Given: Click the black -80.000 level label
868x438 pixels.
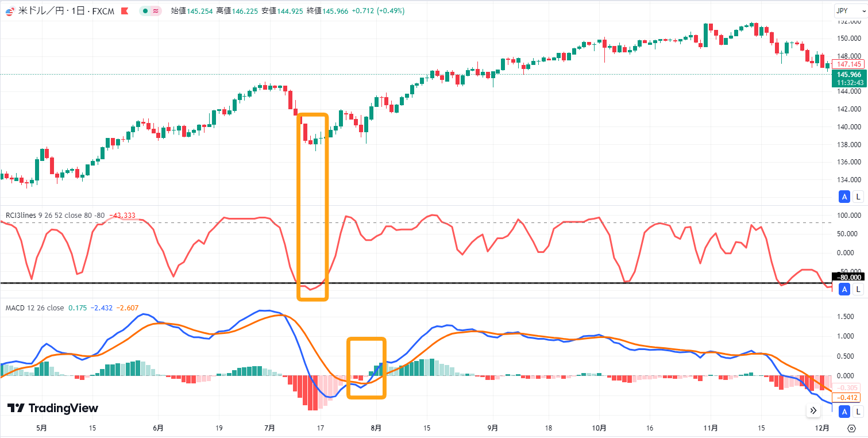Looking at the screenshot, I should [848, 277].
